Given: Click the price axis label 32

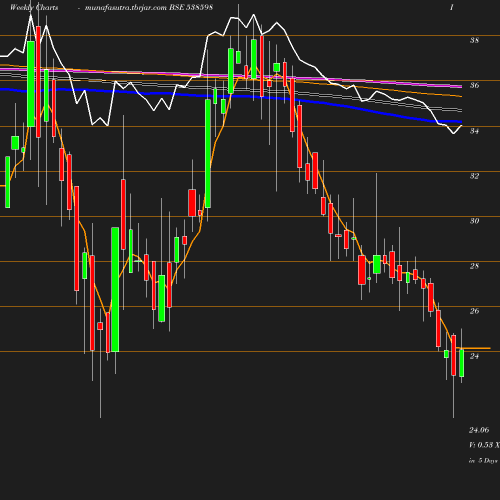Looking at the screenshot, I should click(x=474, y=176).
